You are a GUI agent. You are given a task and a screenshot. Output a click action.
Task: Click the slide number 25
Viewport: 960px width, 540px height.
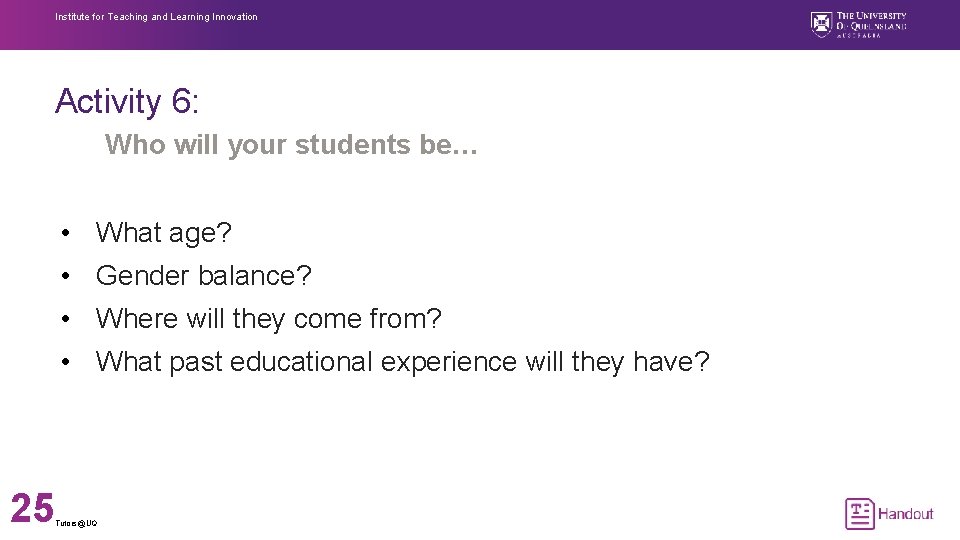tap(31, 508)
